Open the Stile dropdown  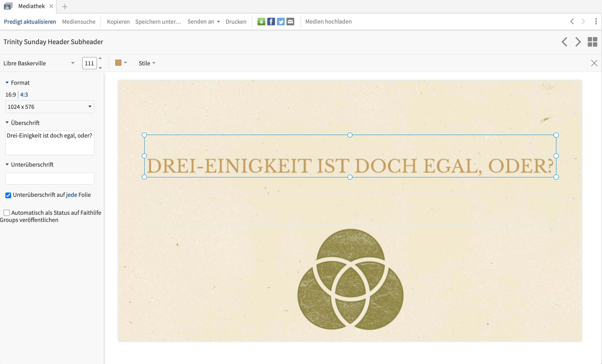147,63
